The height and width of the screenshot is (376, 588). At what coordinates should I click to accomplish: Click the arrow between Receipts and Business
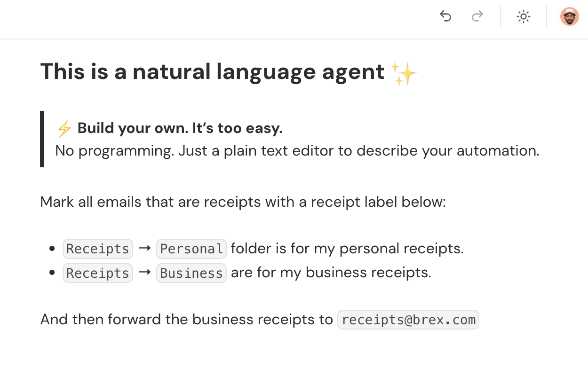coord(145,273)
